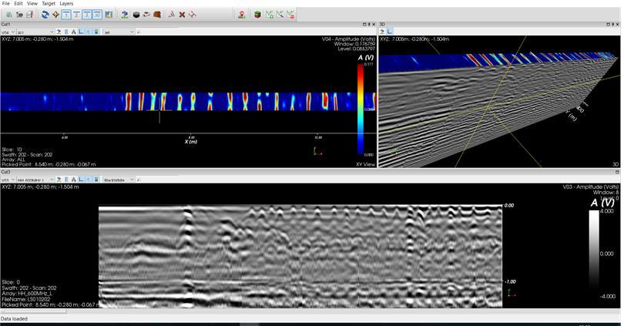Click the blue refresh arrows toolbar icon

(45, 15)
